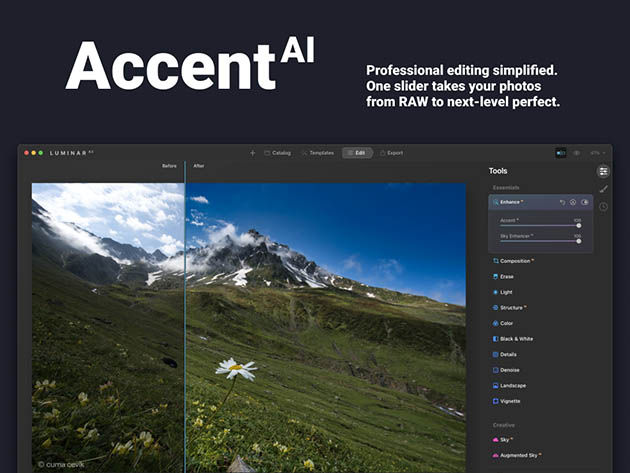The width and height of the screenshot is (630, 473).
Task: Click the Enhance magnifier icon
Action: [x=495, y=202]
